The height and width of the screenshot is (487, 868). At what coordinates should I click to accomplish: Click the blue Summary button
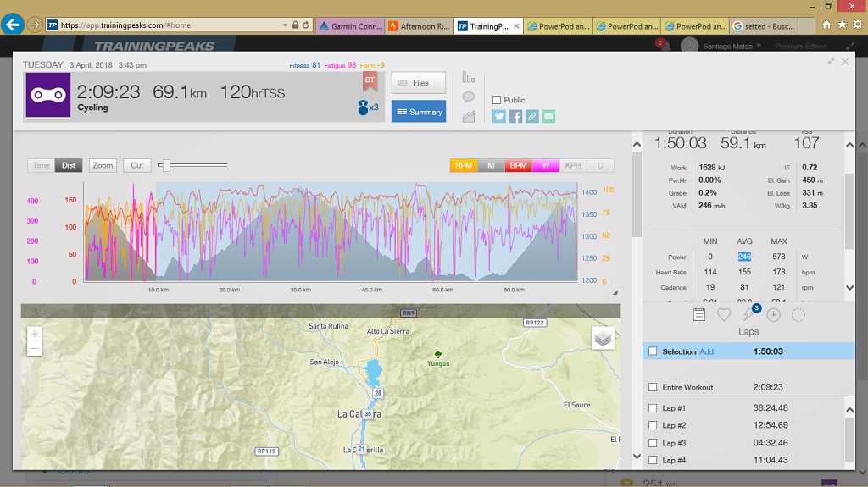point(419,112)
